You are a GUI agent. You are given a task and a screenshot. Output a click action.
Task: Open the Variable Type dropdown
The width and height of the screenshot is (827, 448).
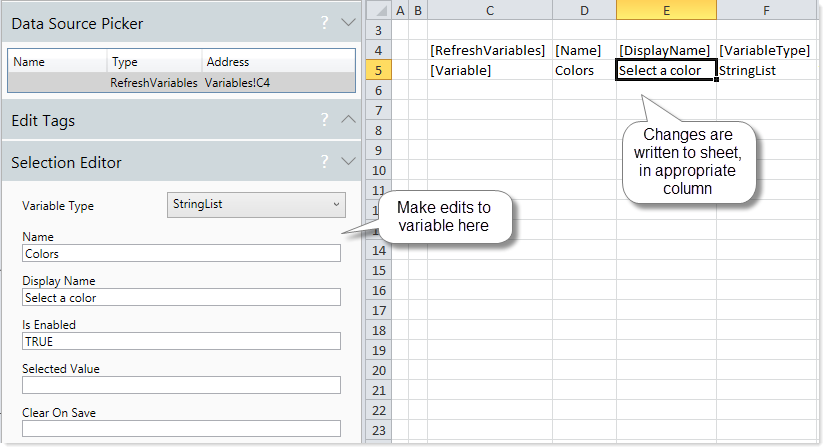[x=255, y=205]
